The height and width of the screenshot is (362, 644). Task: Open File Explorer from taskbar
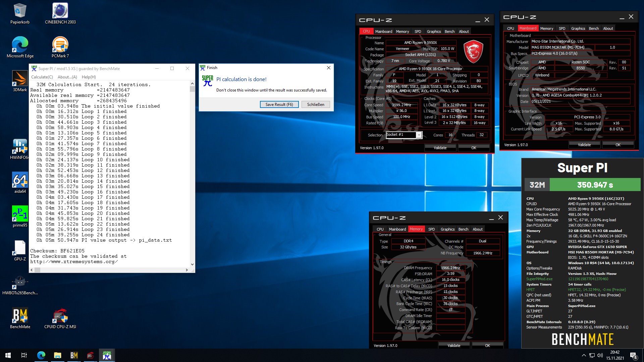57,355
